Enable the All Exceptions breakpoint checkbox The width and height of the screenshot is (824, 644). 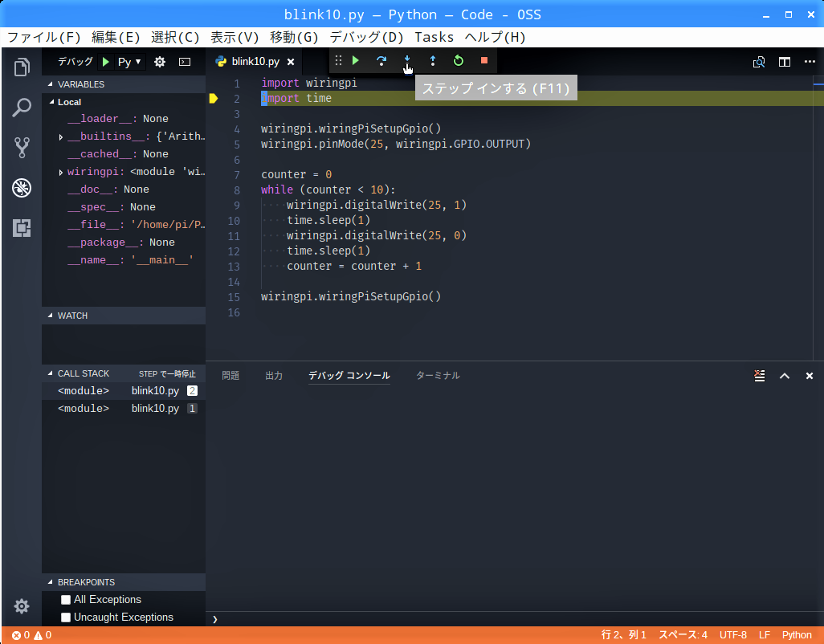click(66, 600)
